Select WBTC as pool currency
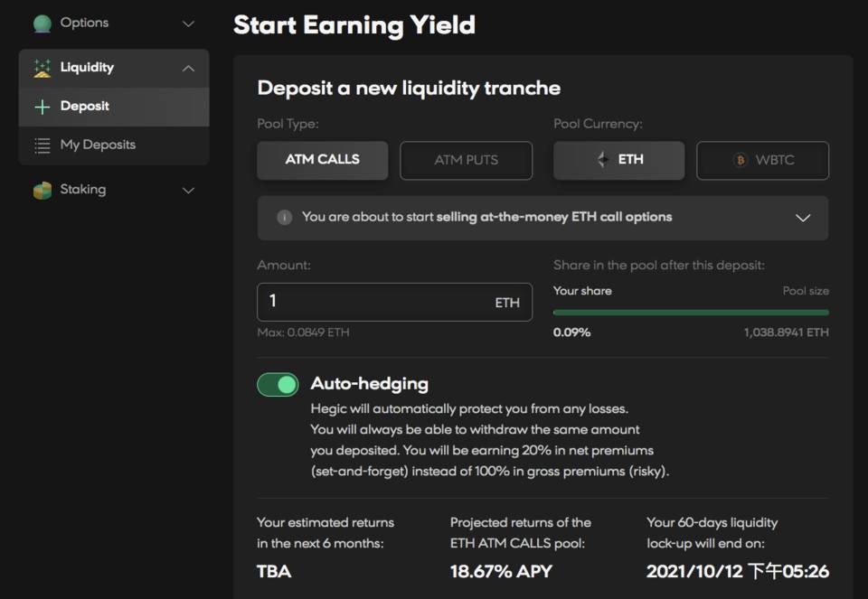This screenshot has height=599, width=868. (762, 161)
